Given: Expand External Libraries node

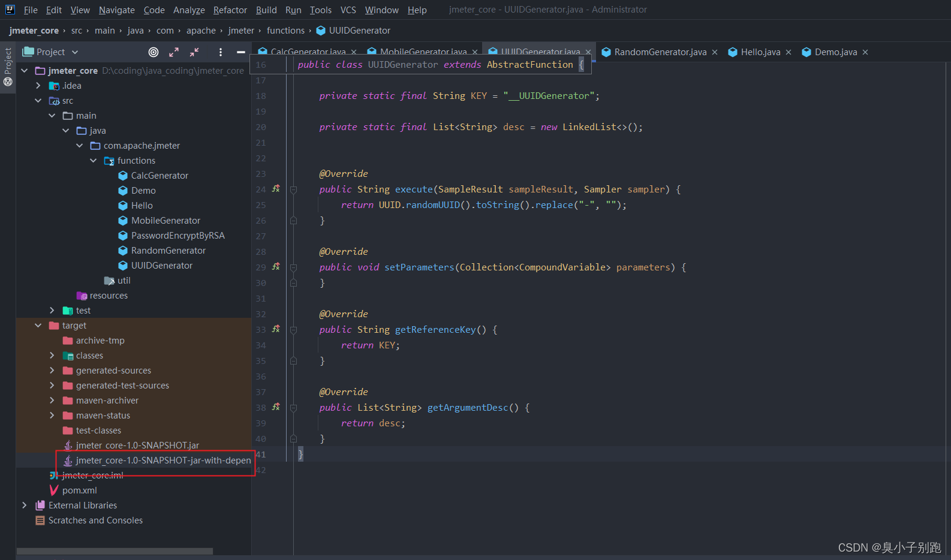Looking at the screenshot, I should tap(25, 505).
